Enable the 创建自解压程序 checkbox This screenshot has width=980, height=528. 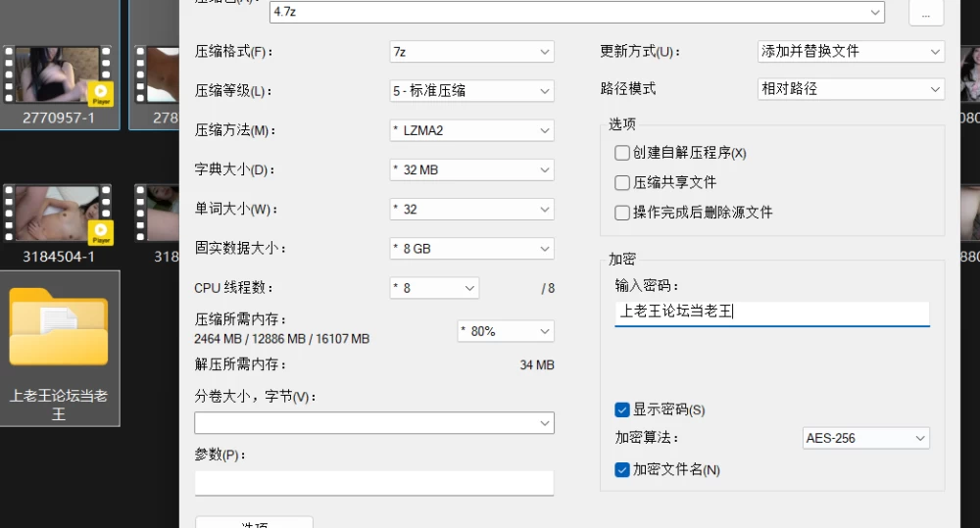tap(622, 153)
